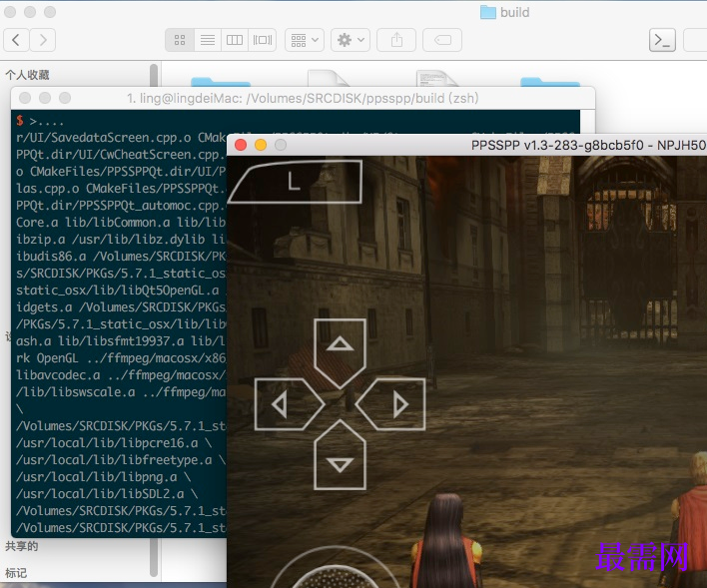707x588 pixels.
Task: Open Finder item arrangement dropdown
Action: coord(305,40)
